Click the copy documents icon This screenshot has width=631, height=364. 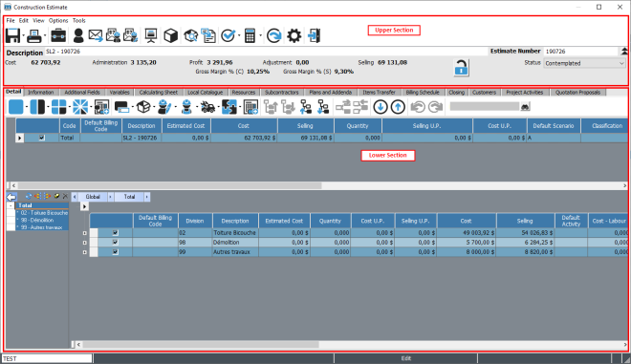(x=208, y=35)
